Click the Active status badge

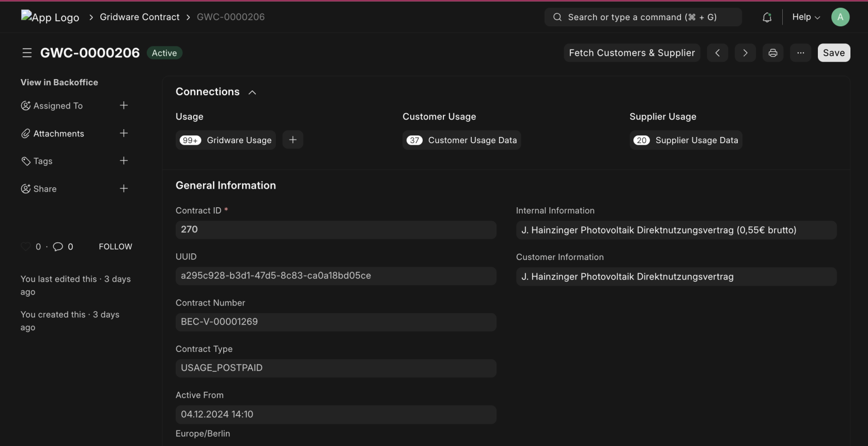point(164,53)
